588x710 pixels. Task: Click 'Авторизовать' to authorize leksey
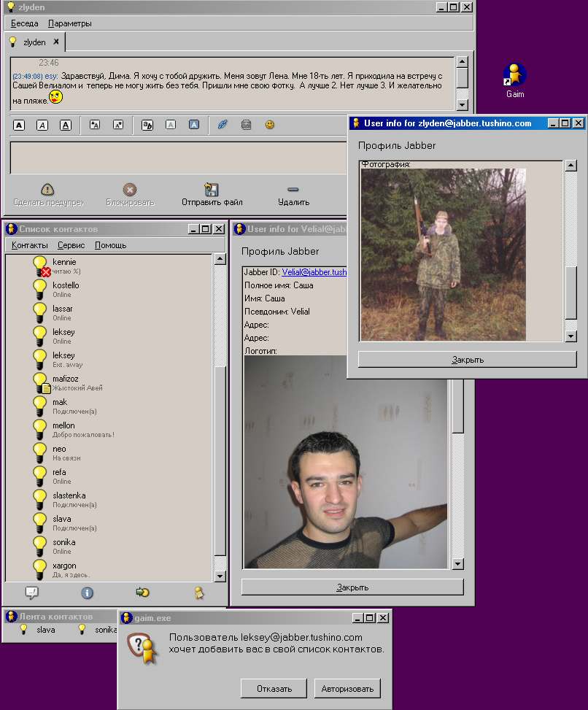[348, 689]
